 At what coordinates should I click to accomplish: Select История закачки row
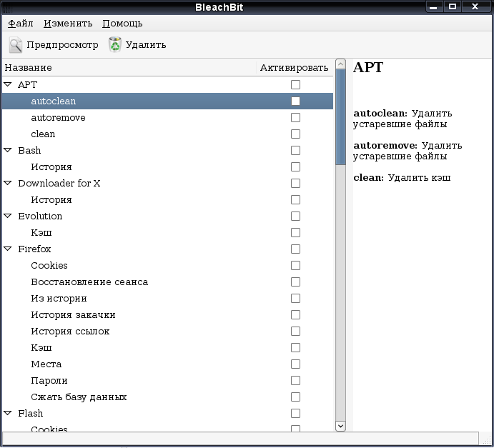click(x=167, y=315)
